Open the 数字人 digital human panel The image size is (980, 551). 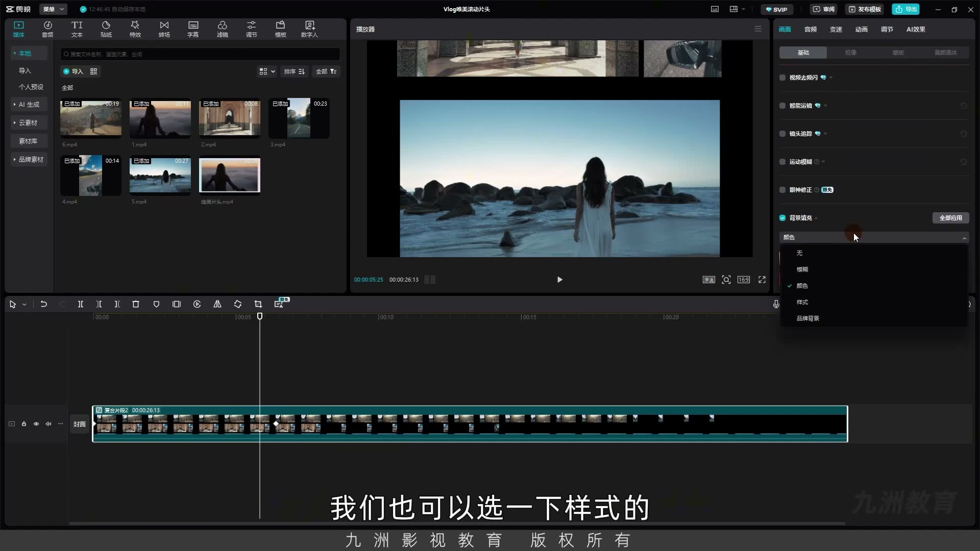tap(309, 29)
